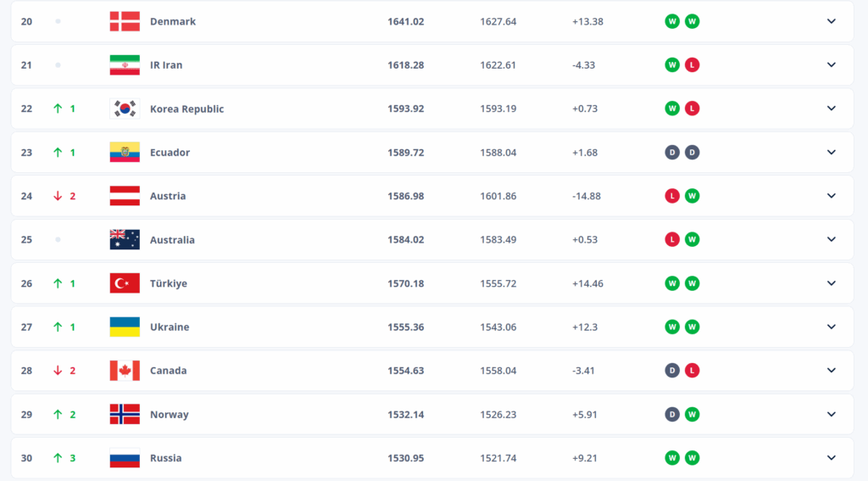This screenshot has height=481, width=868.
Task: Click the green up arrow beside Russia
Action: click(58, 458)
